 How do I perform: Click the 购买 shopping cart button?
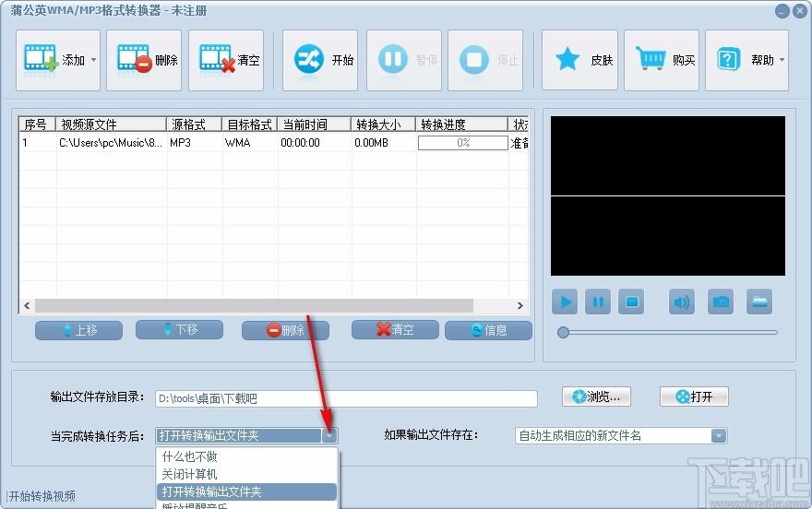[x=662, y=61]
